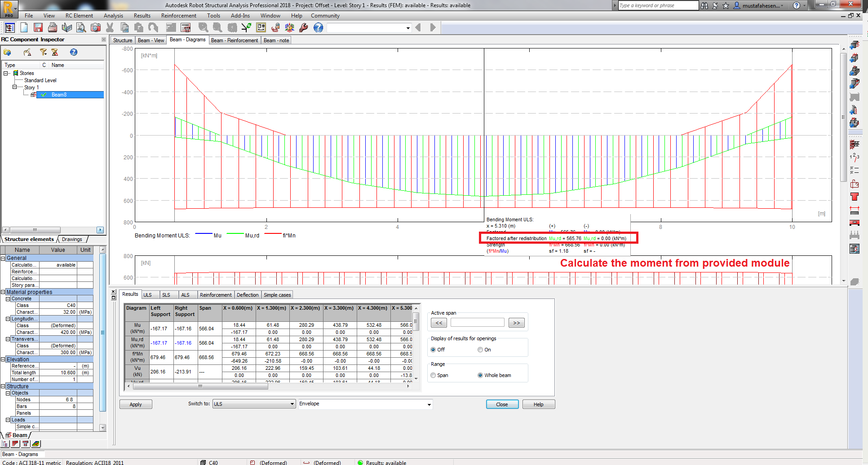This screenshot has width=868, height=465.
Task: Choose the Span range radio button
Action: (x=433, y=375)
